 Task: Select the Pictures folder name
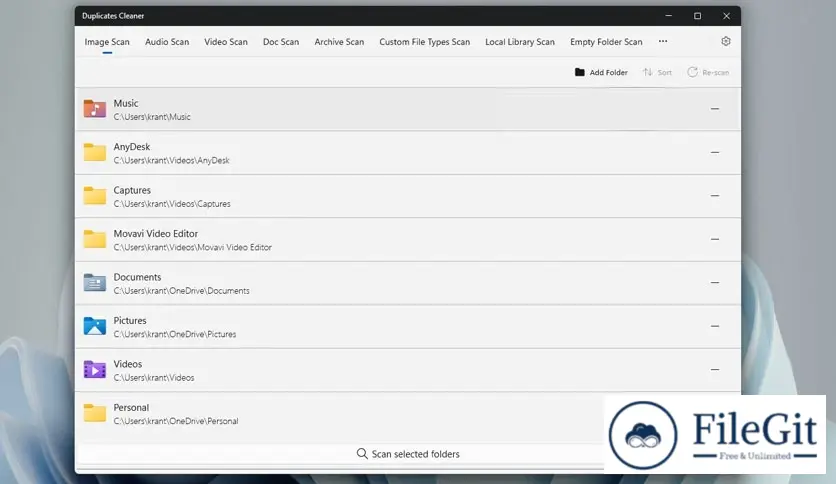(130, 320)
